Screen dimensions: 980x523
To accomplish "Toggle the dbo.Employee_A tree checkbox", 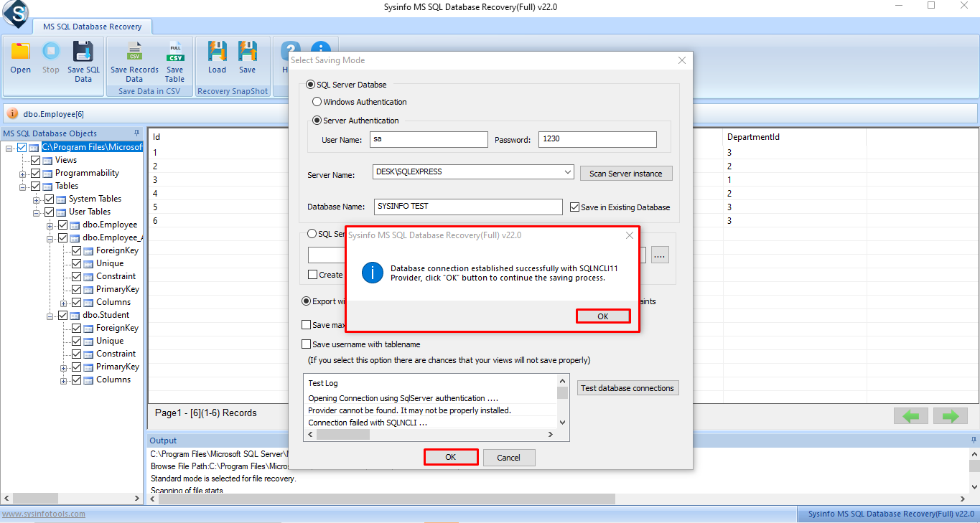I will coord(62,237).
